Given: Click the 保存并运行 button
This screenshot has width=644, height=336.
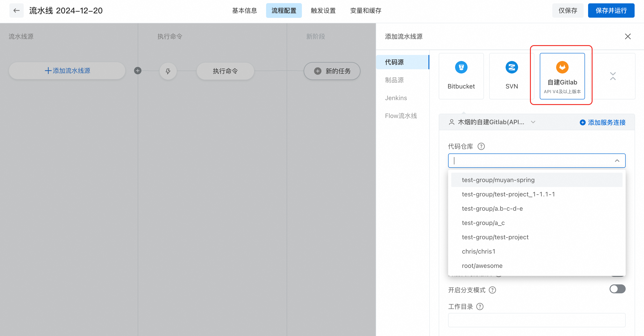Looking at the screenshot, I should 611,10.
